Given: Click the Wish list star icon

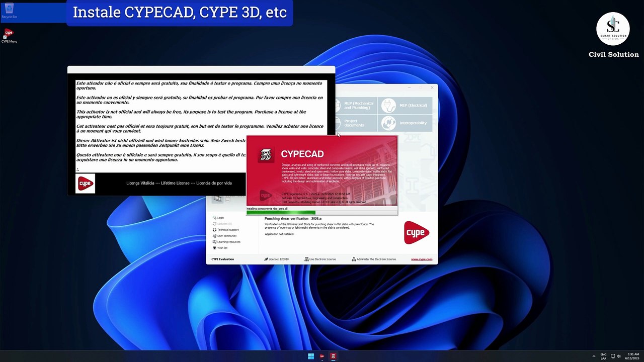Looking at the screenshot, I should 214,248.
